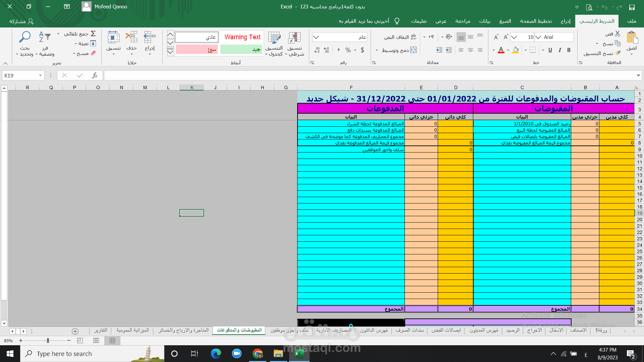This screenshot has width=644, height=362.
Task: Apply the Warning Text cell style
Action: [x=242, y=37]
